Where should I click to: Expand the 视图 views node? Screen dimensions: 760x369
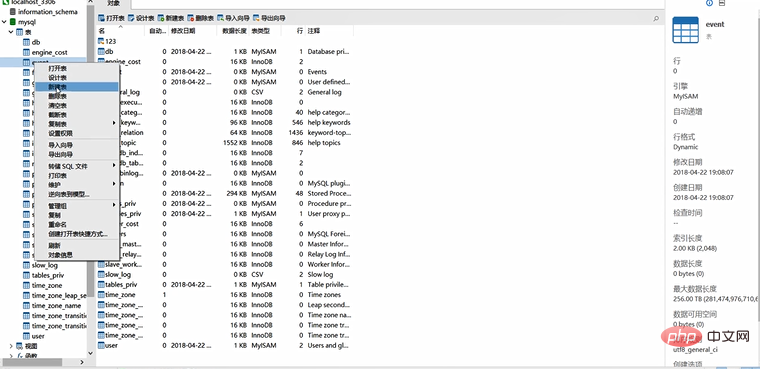(x=11, y=346)
